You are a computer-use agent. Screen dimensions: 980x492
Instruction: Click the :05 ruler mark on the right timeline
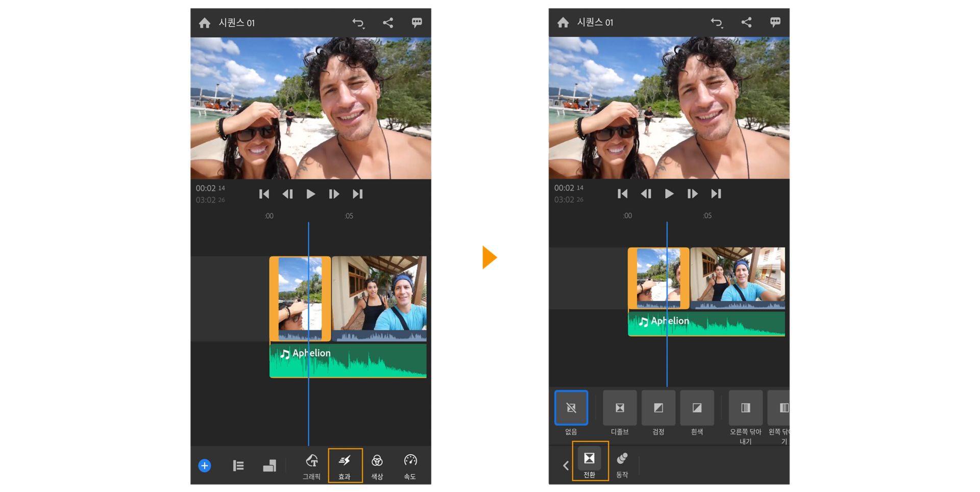pos(707,216)
